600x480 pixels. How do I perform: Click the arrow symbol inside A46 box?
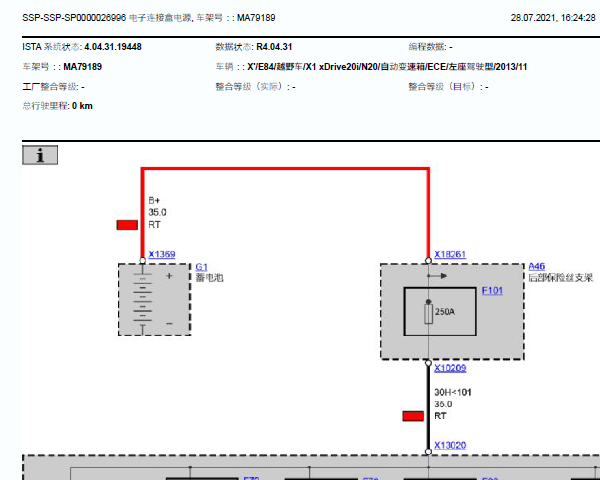[x=437, y=276]
